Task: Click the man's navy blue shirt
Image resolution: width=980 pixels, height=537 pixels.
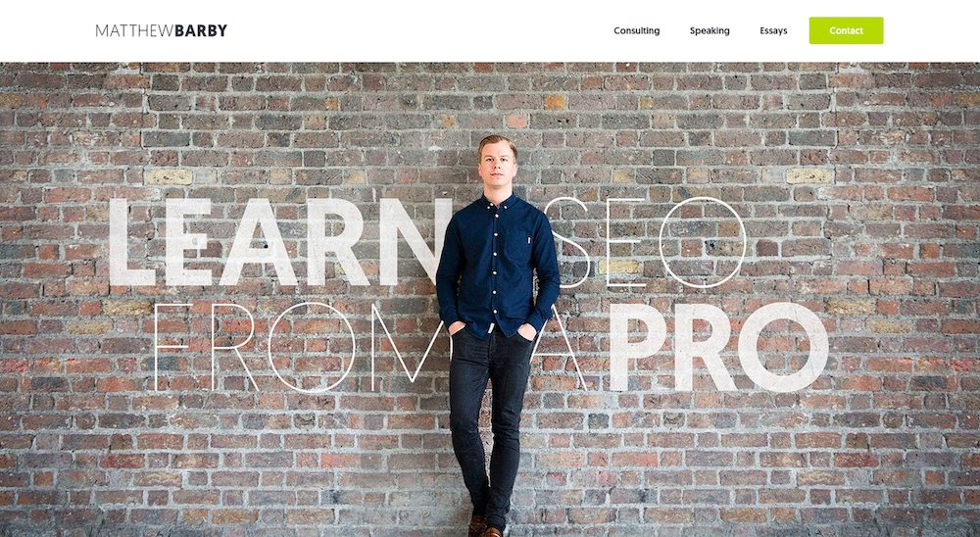Action: [497, 266]
